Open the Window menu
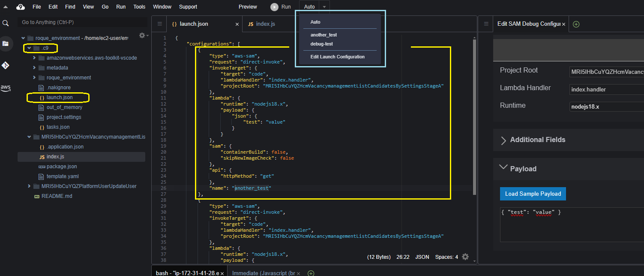644x276 pixels. pyautogui.click(x=162, y=7)
